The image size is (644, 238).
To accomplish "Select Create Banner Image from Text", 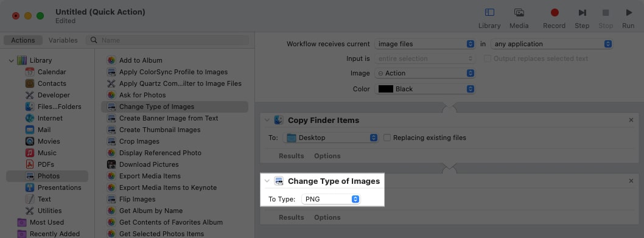I will tap(169, 118).
